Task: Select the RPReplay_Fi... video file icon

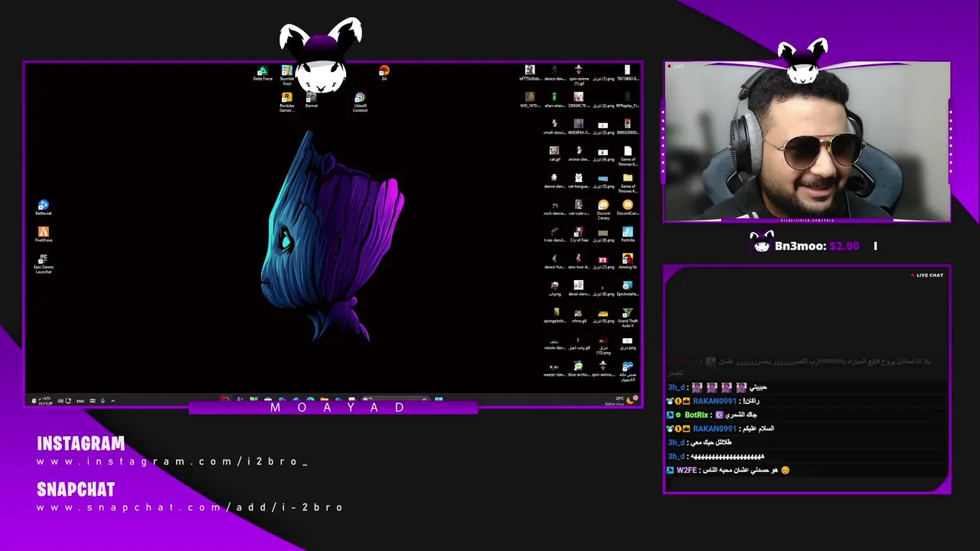Action: click(628, 100)
